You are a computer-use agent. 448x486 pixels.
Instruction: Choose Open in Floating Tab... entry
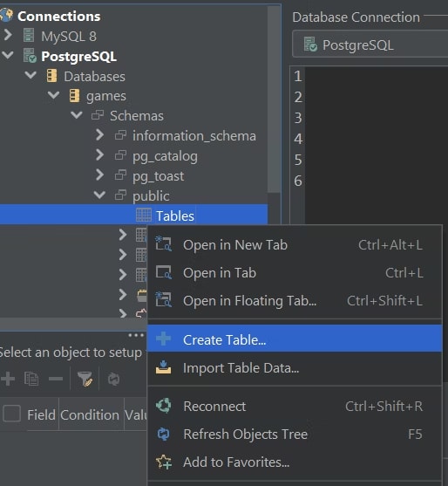[x=295, y=301]
